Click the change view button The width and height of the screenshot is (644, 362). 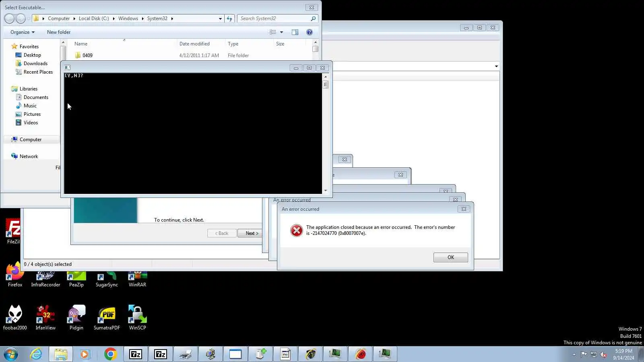273,32
